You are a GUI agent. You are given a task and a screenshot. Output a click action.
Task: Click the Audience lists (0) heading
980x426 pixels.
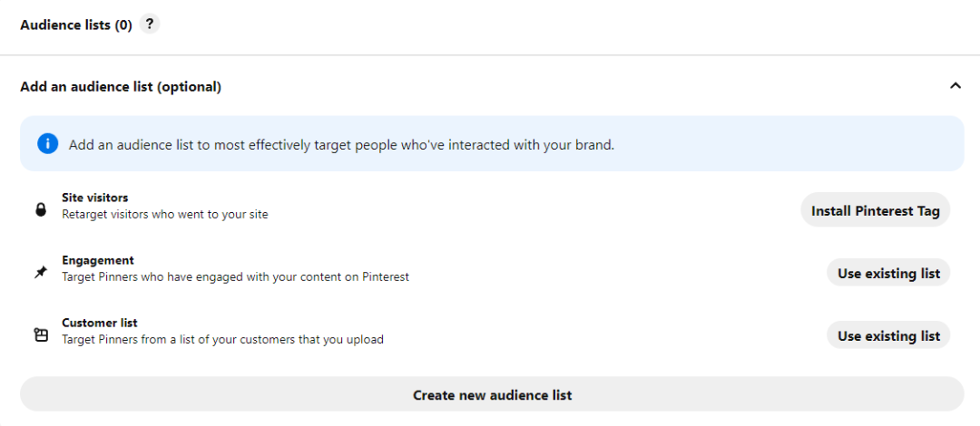pos(76,25)
